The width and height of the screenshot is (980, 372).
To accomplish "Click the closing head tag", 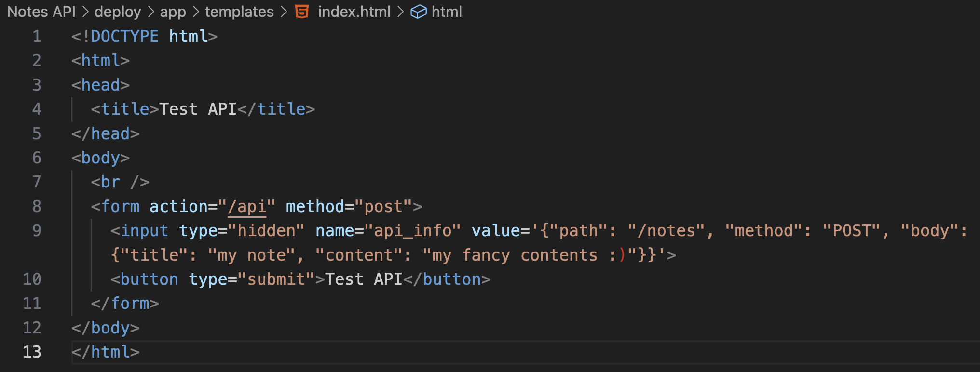I will coord(105,134).
